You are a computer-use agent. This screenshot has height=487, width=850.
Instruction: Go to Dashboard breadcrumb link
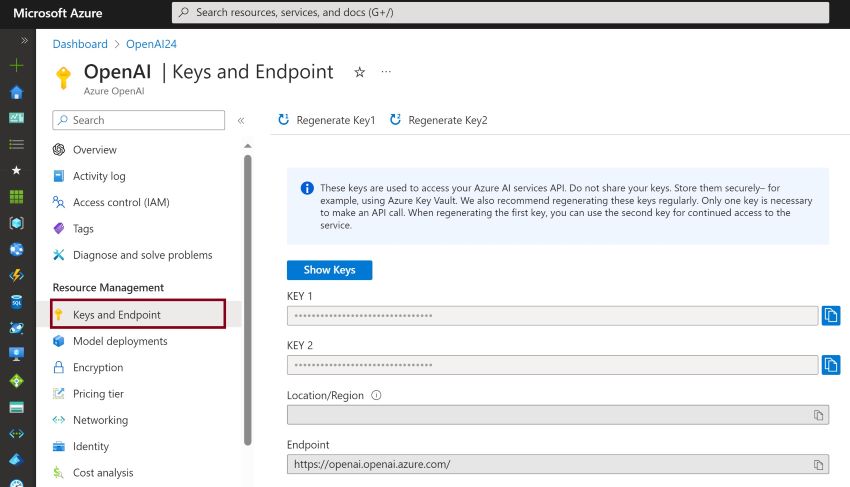pos(80,44)
